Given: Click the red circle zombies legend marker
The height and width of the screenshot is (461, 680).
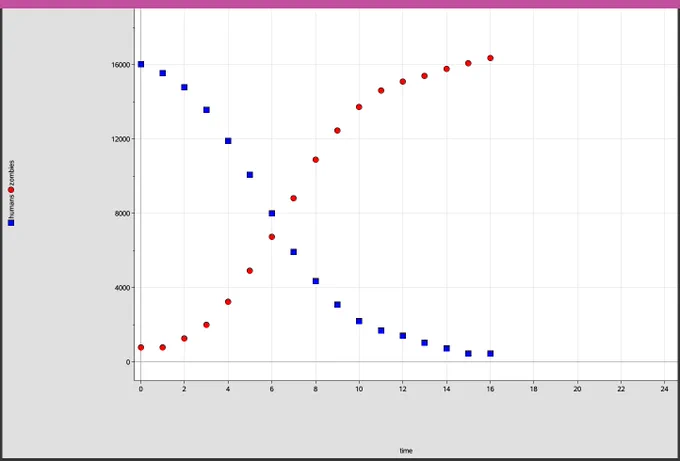Looking at the screenshot, I should [x=11, y=190].
